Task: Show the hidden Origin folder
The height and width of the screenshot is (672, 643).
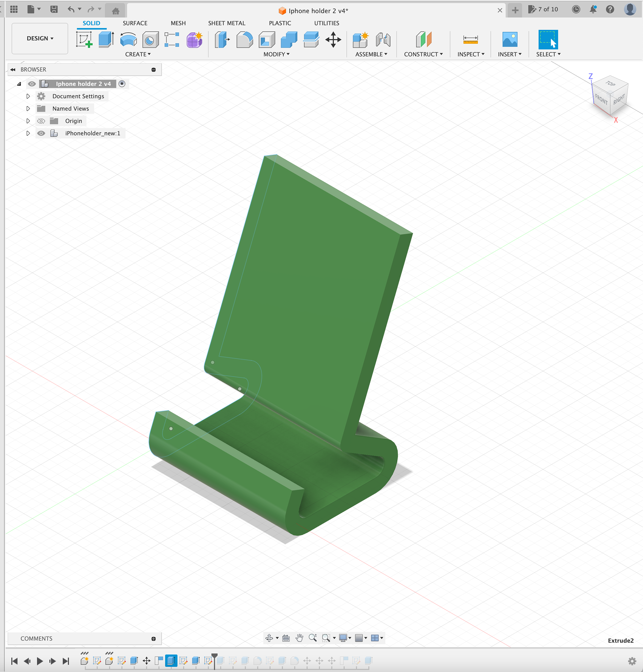Action: [41, 121]
